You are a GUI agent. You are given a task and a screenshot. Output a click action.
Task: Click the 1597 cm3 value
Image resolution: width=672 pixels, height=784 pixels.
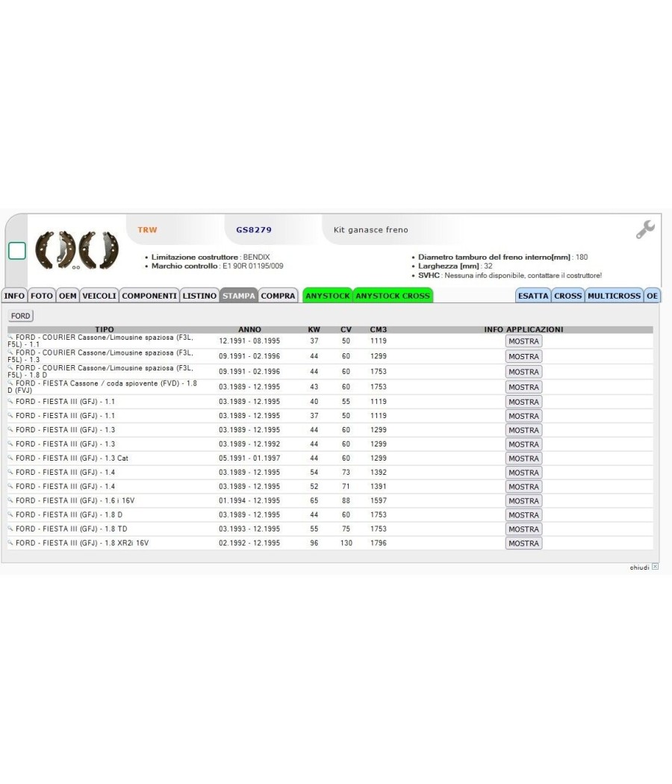click(x=379, y=500)
